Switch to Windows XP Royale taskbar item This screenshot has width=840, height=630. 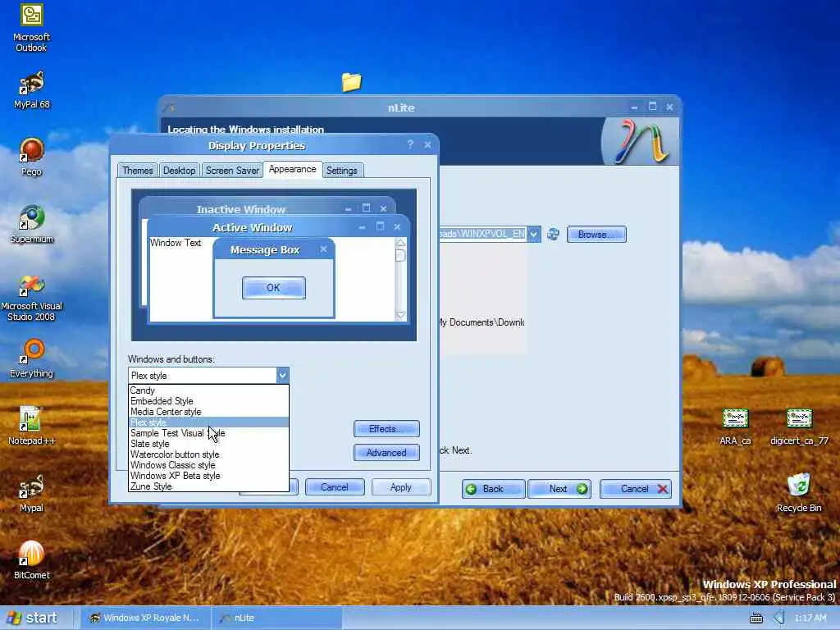(144, 618)
